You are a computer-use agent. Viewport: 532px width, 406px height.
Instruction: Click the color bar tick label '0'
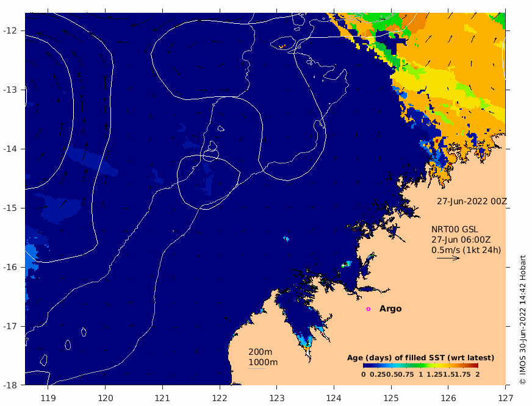[x=364, y=374]
